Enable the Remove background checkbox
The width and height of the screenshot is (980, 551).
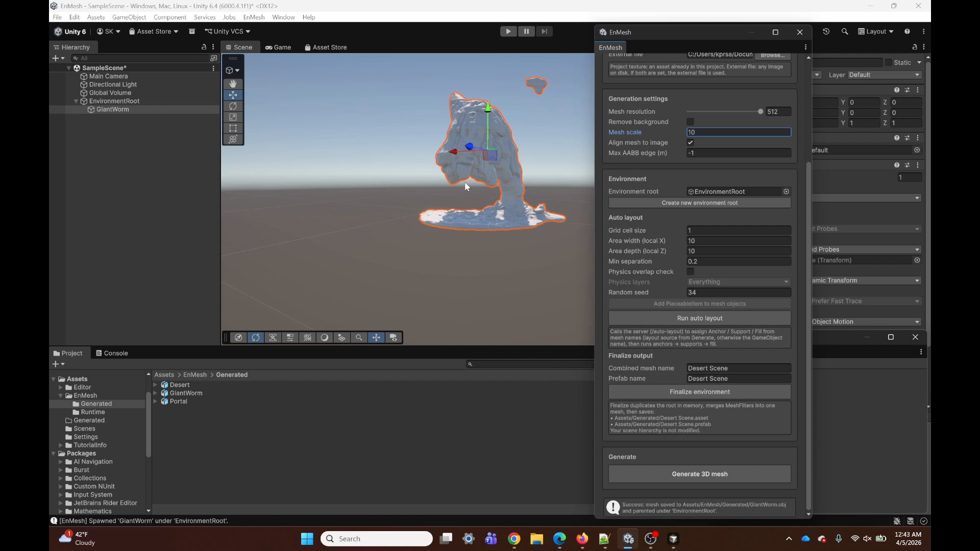pos(690,122)
